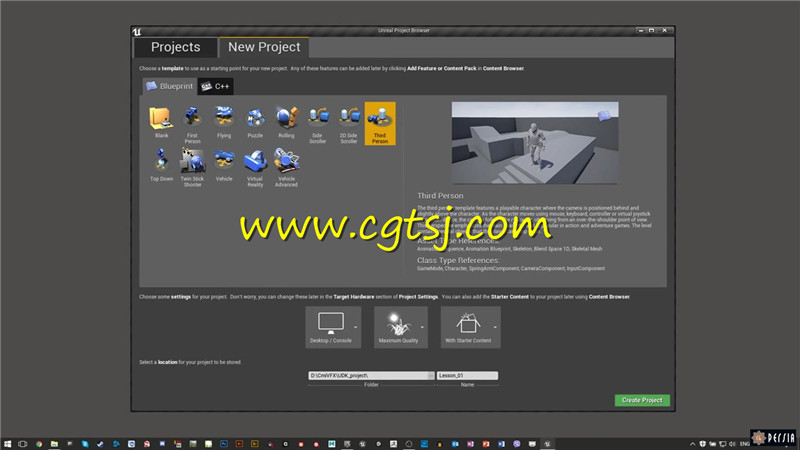
Task: Open Task View on the taskbar
Action: pyautogui.click(x=22, y=444)
